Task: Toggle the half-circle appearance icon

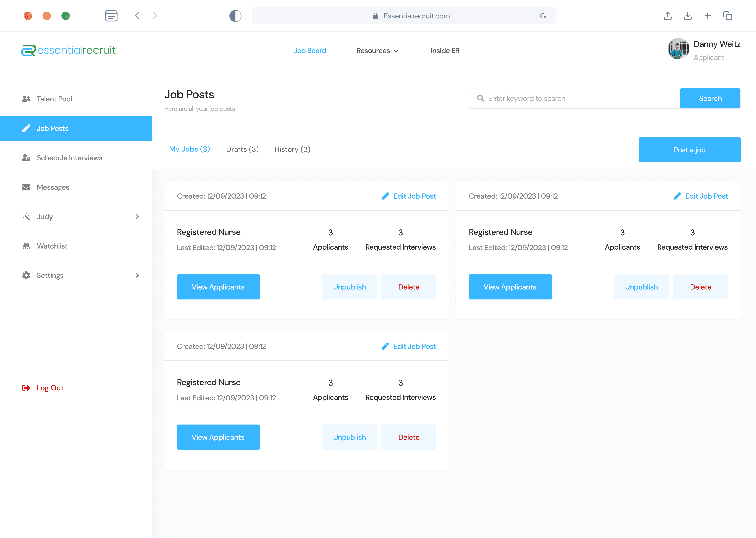Action: [x=235, y=16]
